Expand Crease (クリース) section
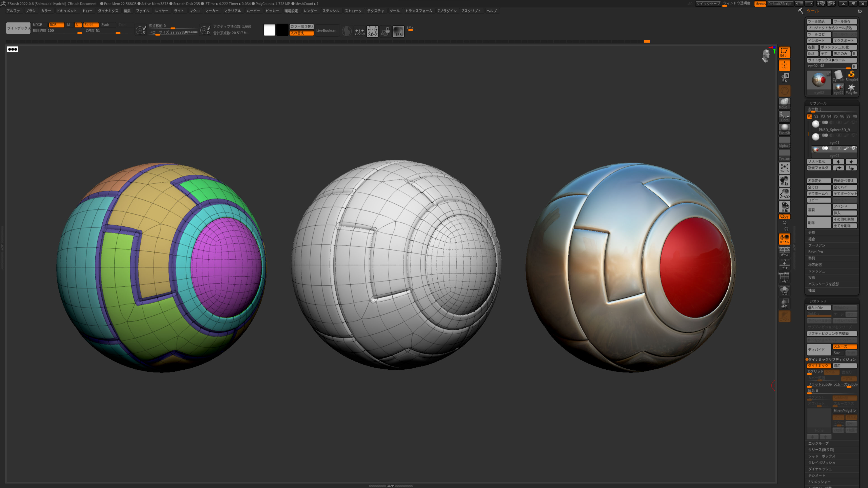This screenshot has height=488, width=868. (x=821, y=450)
